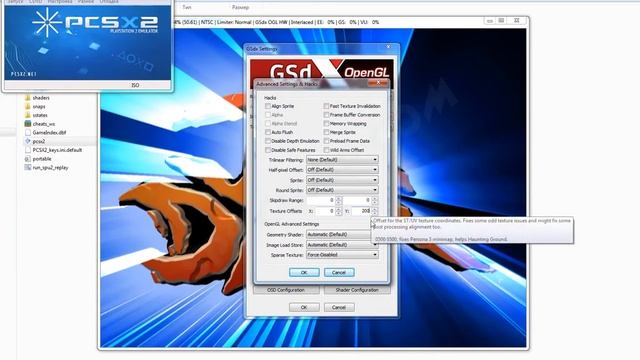Screen dimensions: 640x360
Task: Click the second Skipdraw Range spinner arrows
Action: [x=375, y=200]
